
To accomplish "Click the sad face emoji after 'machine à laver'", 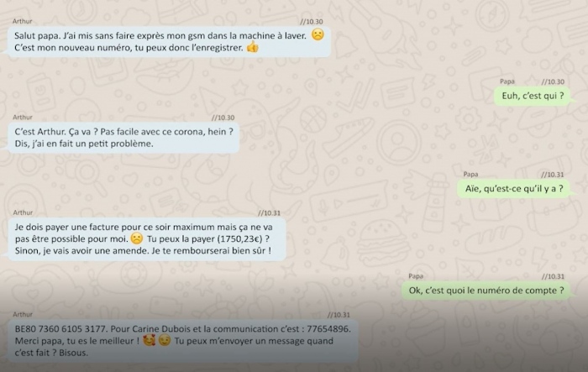I will tap(318, 34).
